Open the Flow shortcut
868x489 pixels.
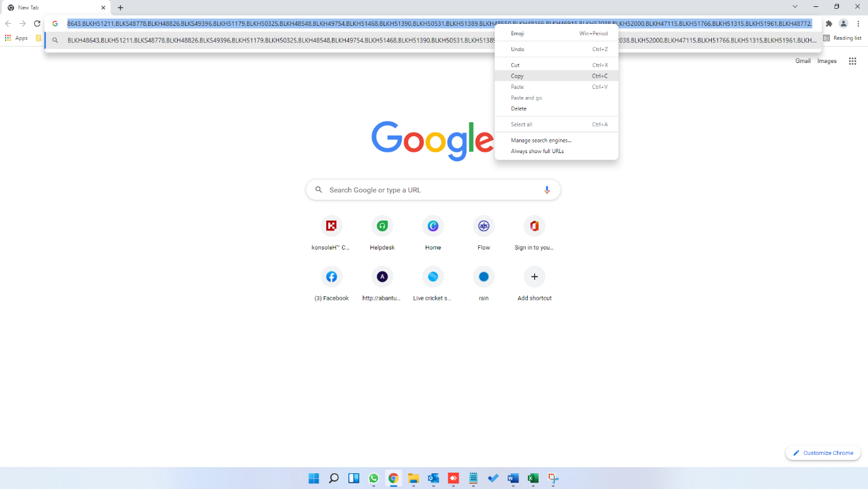[484, 233]
